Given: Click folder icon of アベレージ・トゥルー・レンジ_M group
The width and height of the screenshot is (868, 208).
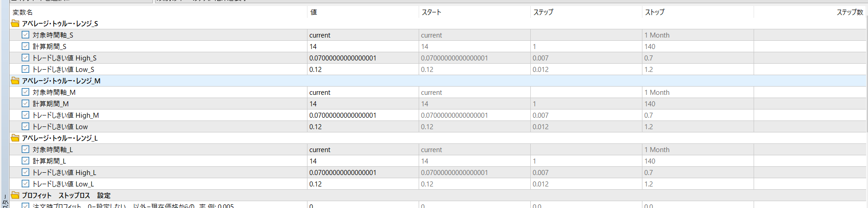Looking at the screenshot, I should point(15,81).
